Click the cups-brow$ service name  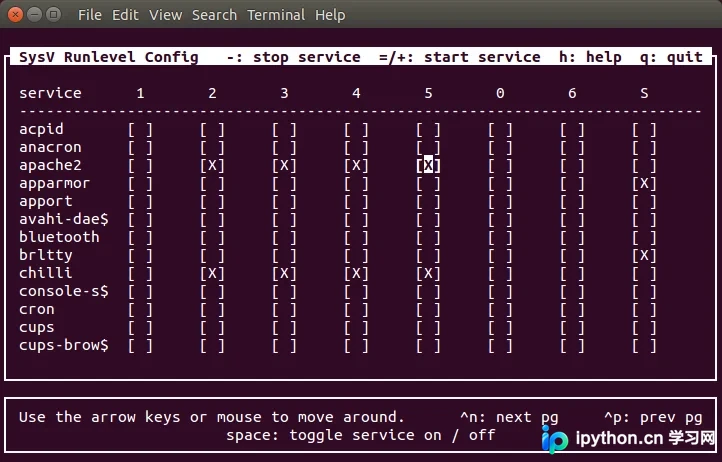click(64, 345)
